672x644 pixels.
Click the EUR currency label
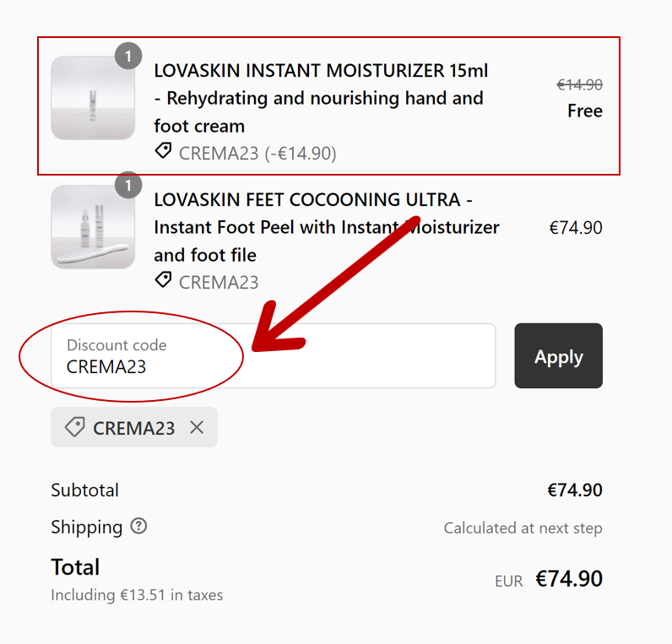(508, 581)
